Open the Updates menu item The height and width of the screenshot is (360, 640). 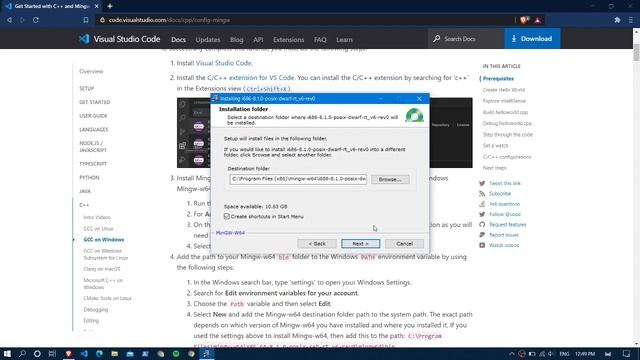coord(208,40)
